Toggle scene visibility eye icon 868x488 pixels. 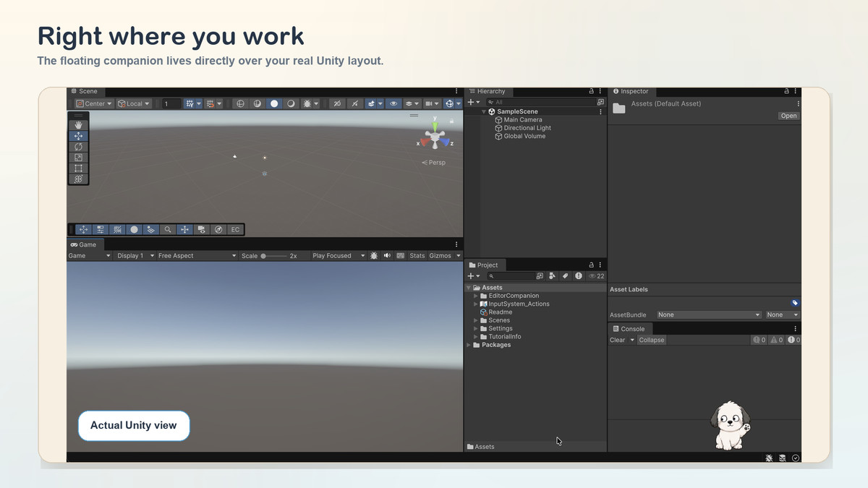pos(393,103)
